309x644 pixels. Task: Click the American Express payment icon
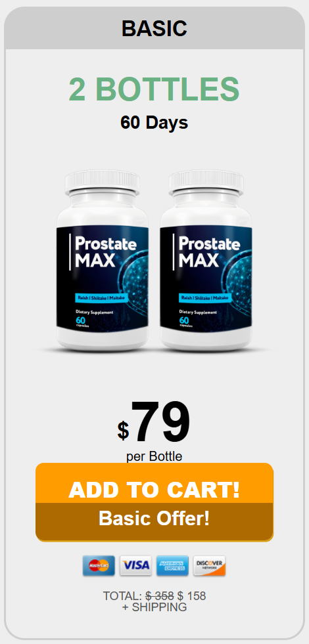172,566
